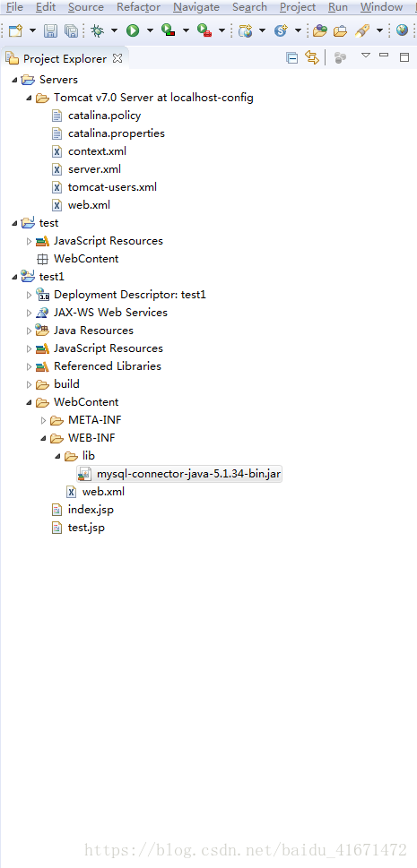
Task: Toggle Focus on Active Task icon
Action: (x=340, y=57)
